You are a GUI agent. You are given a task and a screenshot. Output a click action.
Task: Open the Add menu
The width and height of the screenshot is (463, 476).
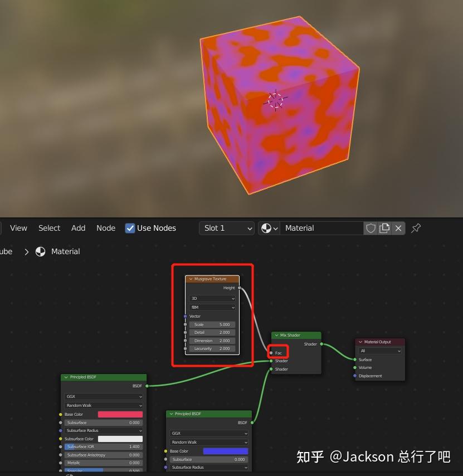[78, 228]
